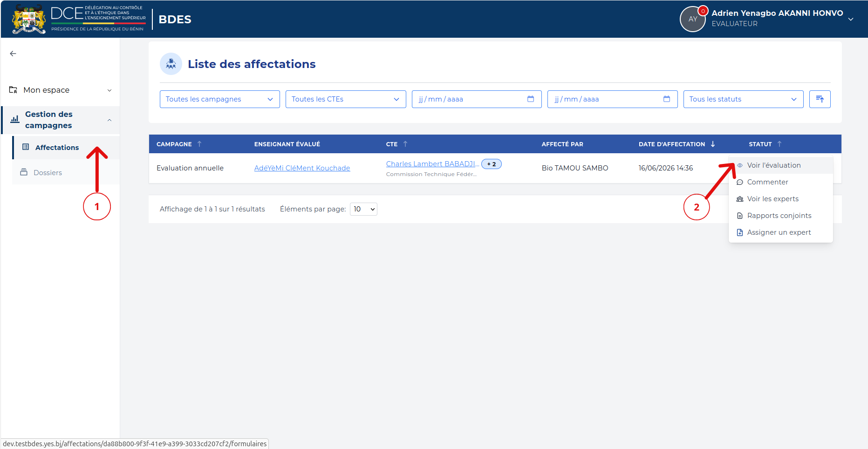
Task: Click the Adrien Yenagbo AKANNI HONVO name
Action: 777,13
